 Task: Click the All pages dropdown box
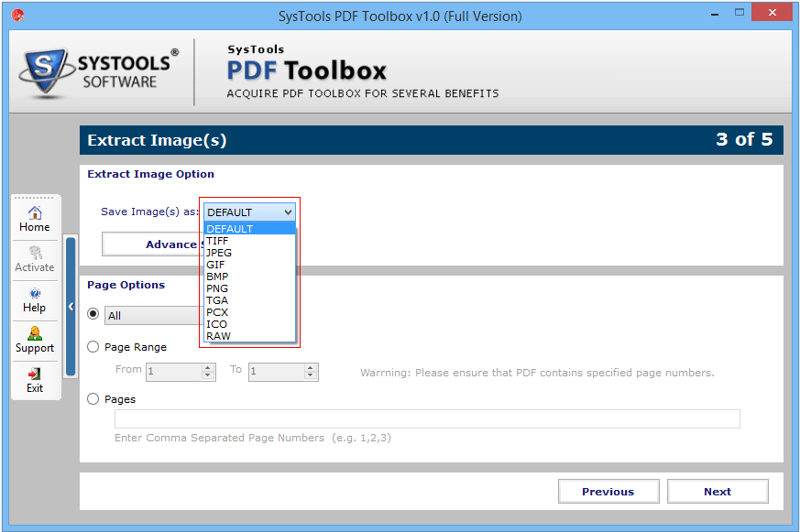152,315
